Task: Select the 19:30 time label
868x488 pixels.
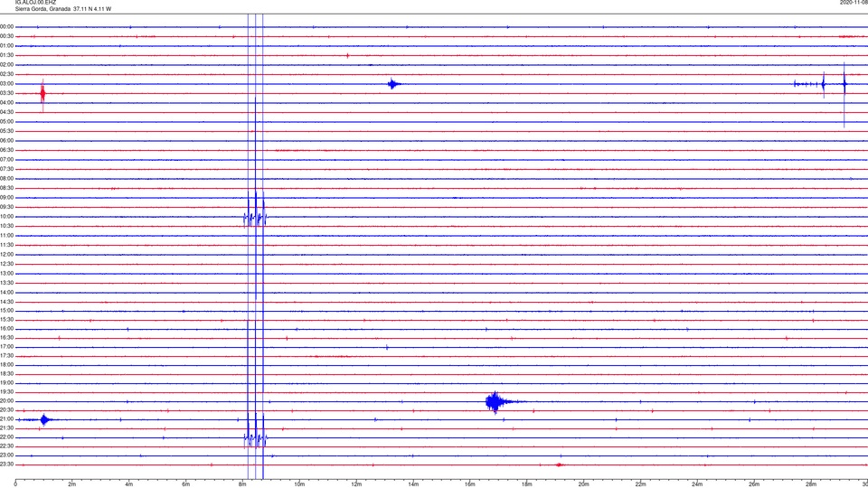Action: 6,391
